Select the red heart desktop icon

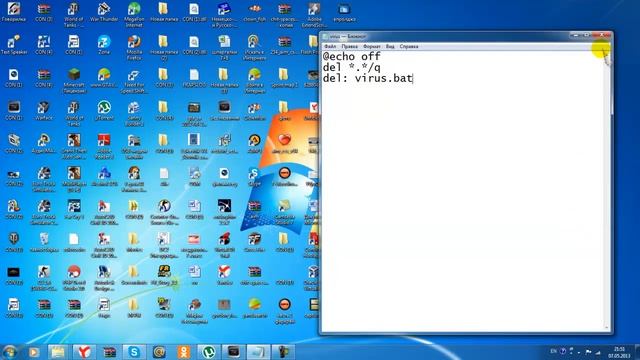(284, 144)
